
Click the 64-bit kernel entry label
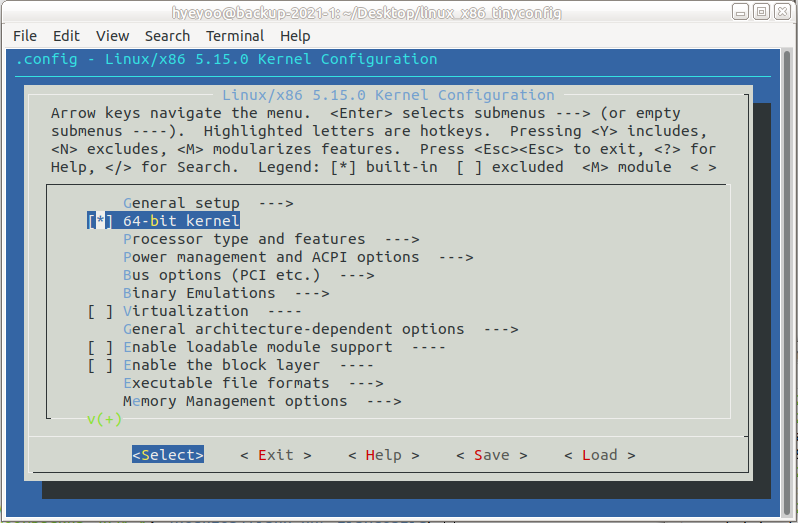tap(181, 221)
